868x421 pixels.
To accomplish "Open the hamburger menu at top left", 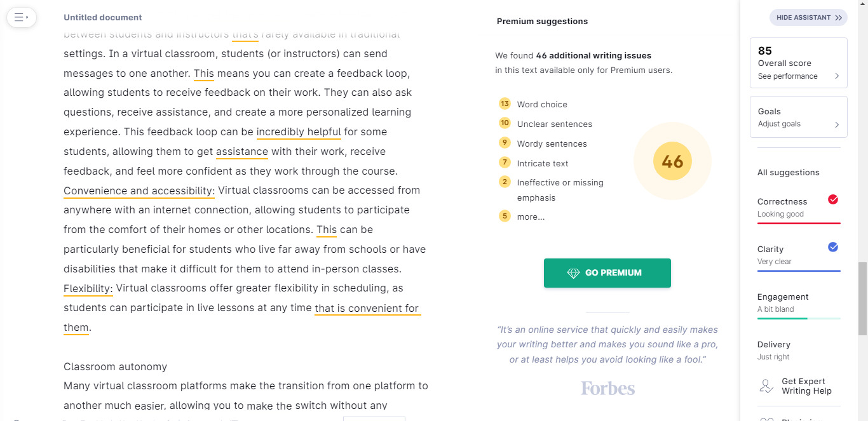I will point(21,17).
